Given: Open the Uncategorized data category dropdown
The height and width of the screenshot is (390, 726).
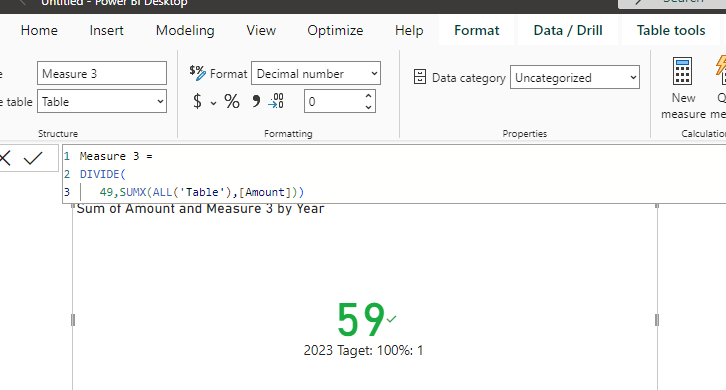Looking at the screenshot, I should click(x=575, y=77).
